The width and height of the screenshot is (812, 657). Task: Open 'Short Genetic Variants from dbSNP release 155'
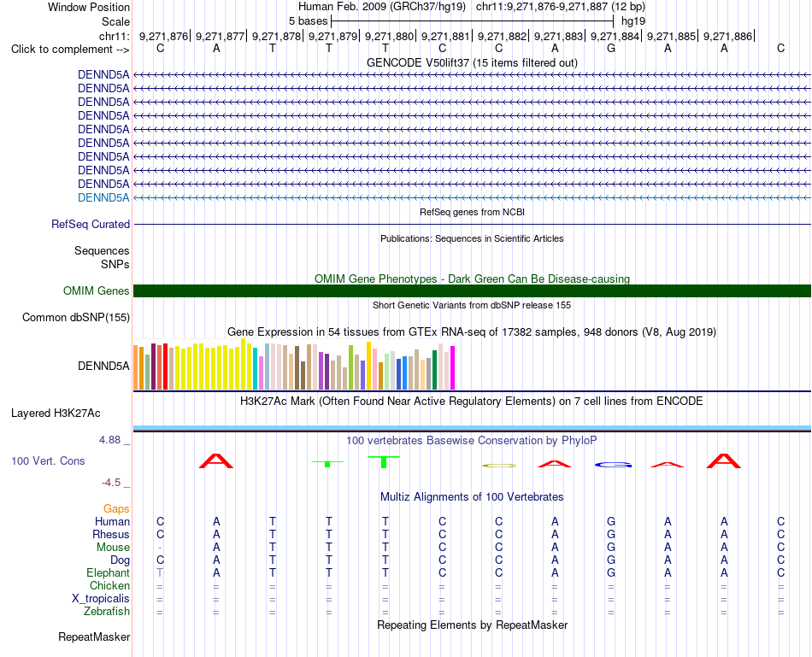[x=472, y=305]
